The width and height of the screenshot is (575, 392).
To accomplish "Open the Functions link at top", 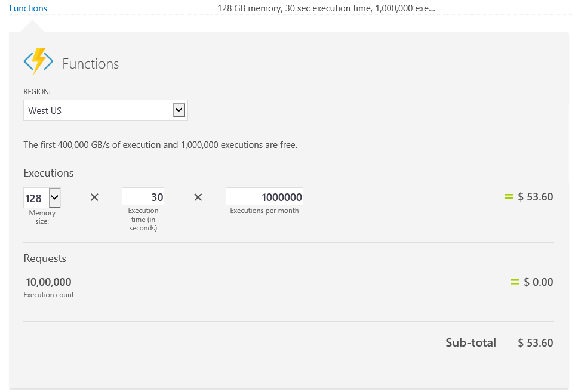I will (x=28, y=8).
